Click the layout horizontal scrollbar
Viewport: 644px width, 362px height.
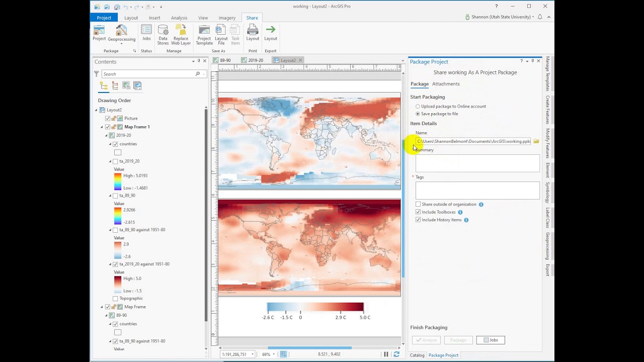pyautogui.click(x=309, y=347)
